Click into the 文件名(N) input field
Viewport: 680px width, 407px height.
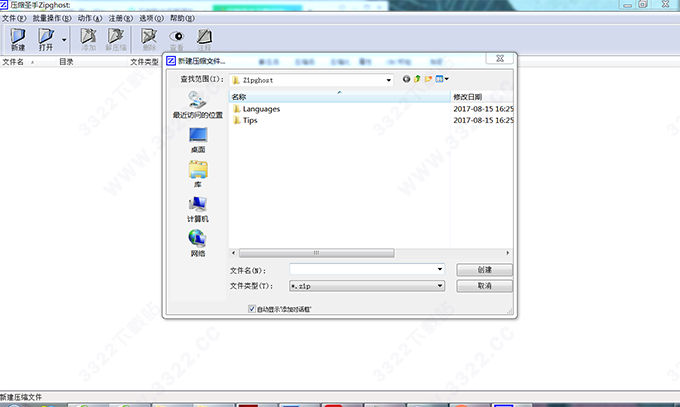(x=363, y=269)
